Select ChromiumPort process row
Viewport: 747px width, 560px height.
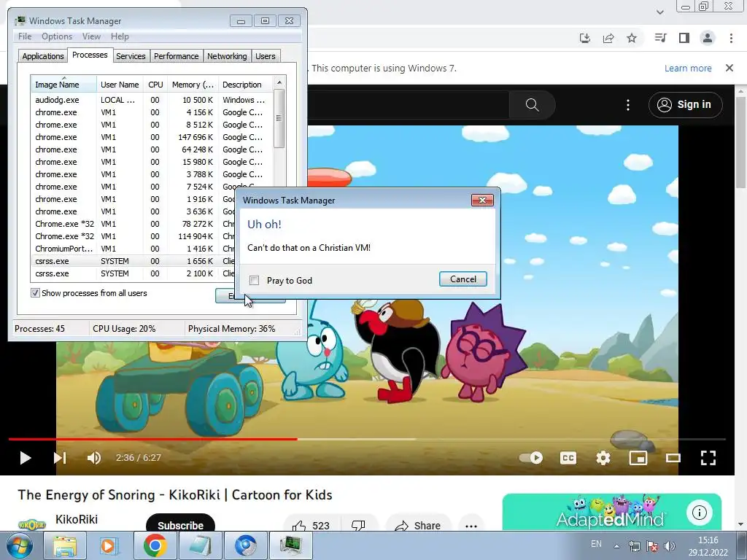coord(133,249)
